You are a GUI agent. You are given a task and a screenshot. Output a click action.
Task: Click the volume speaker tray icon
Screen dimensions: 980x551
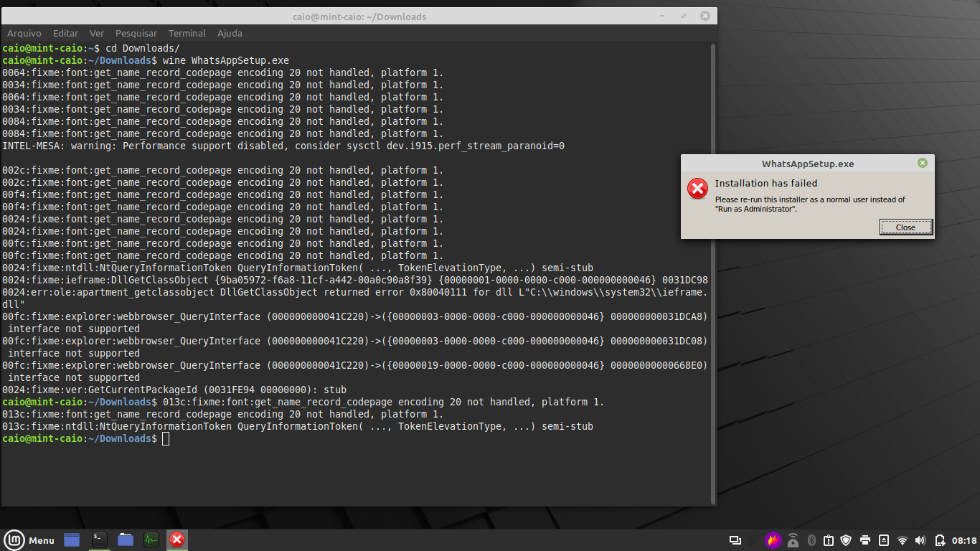920,540
